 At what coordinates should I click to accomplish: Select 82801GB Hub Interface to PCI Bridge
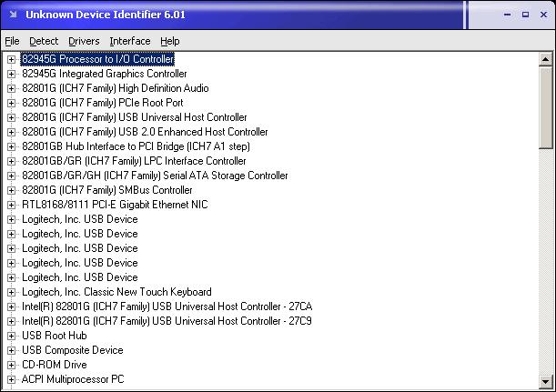(x=136, y=146)
